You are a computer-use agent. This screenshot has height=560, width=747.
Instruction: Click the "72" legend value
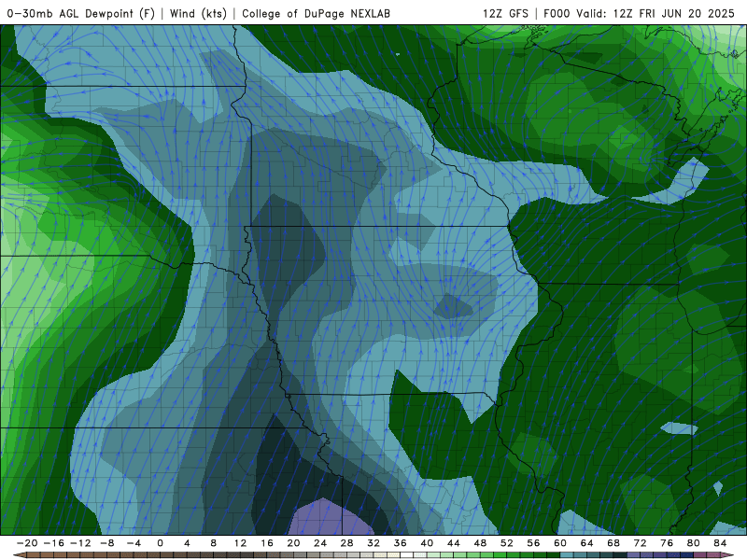click(x=641, y=543)
